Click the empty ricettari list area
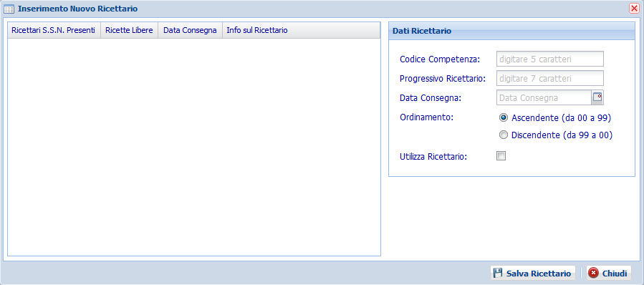The width and height of the screenshot is (644, 285). click(194, 147)
